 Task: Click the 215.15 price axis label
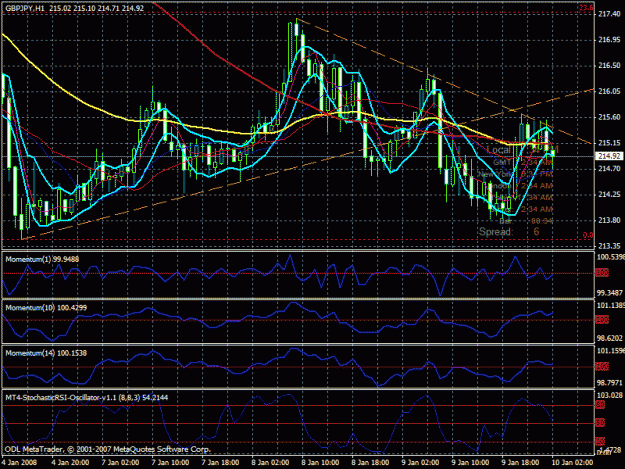click(609, 143)
